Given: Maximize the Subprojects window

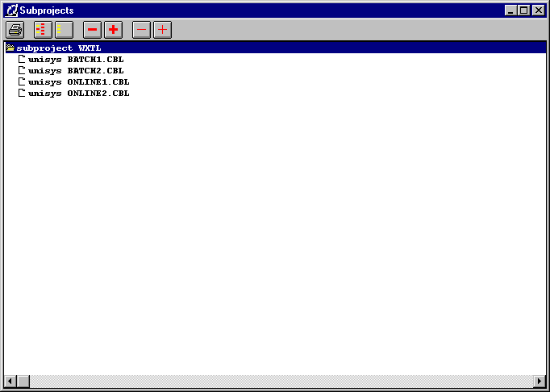Looking at the screenshot, I should click(524, 10).
